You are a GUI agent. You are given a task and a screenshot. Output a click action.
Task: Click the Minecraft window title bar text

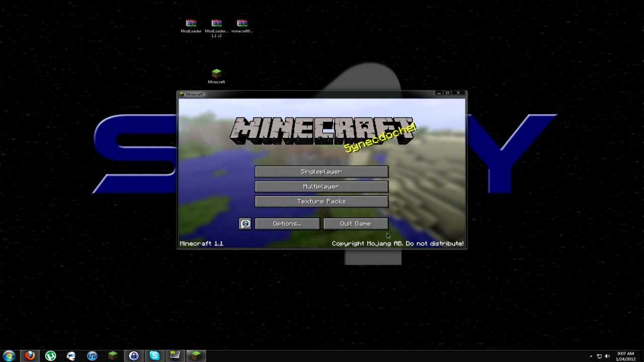click(194, 95)
